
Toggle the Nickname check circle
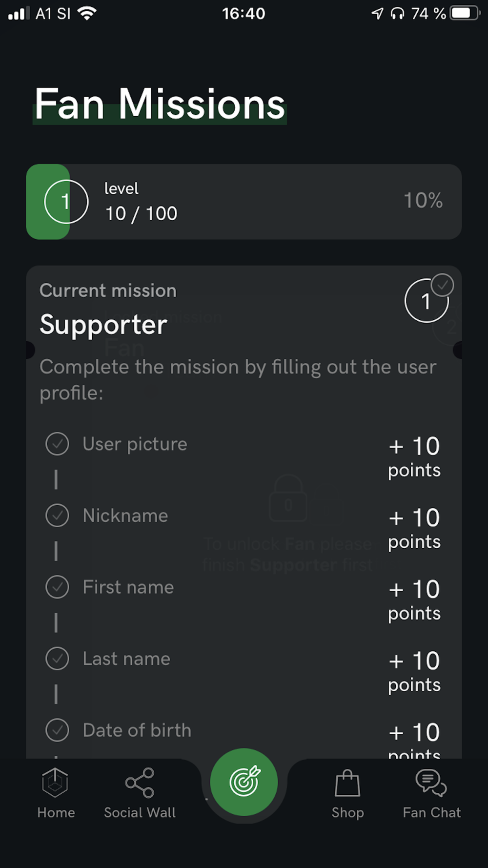tap(57, 516)
